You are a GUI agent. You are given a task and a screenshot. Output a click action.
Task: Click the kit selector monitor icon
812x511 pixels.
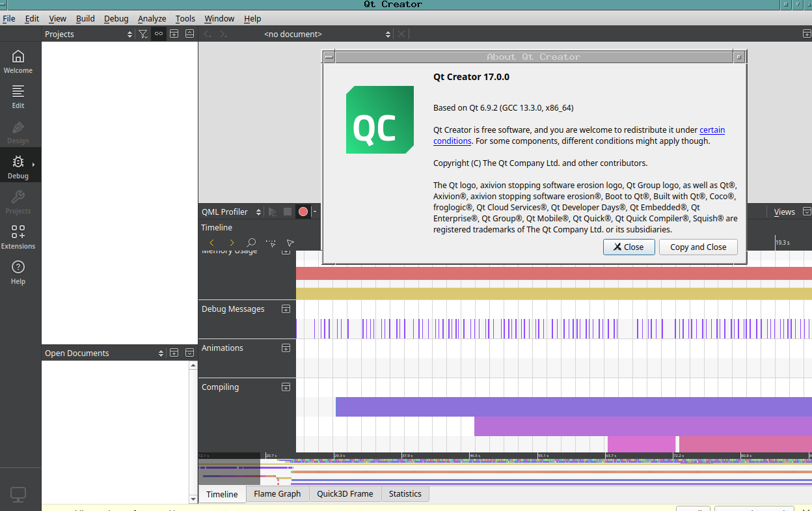18,495
